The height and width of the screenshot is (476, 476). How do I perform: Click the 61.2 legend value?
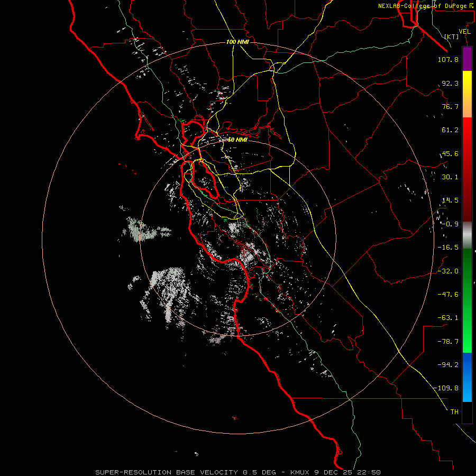pos(450,130)
